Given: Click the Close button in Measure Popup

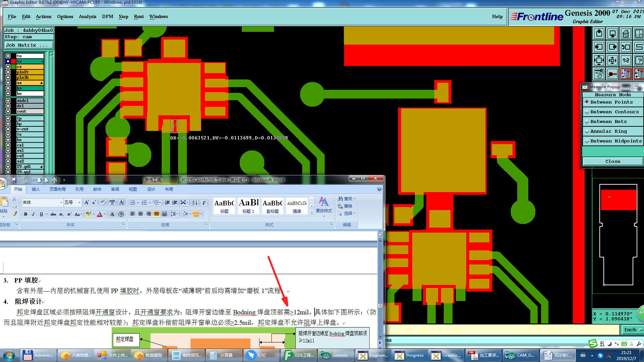Looking at the screenshot, I should click(612, 162).
